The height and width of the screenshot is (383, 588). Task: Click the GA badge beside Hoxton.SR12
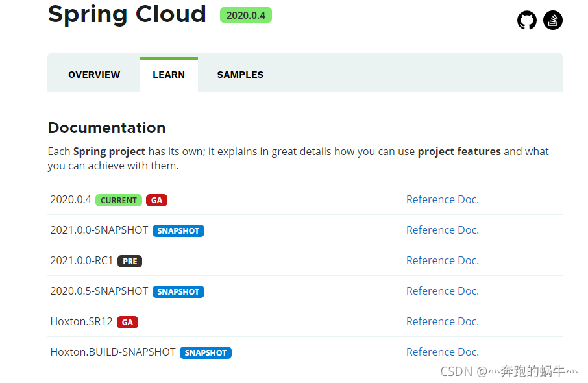[127, 322]
